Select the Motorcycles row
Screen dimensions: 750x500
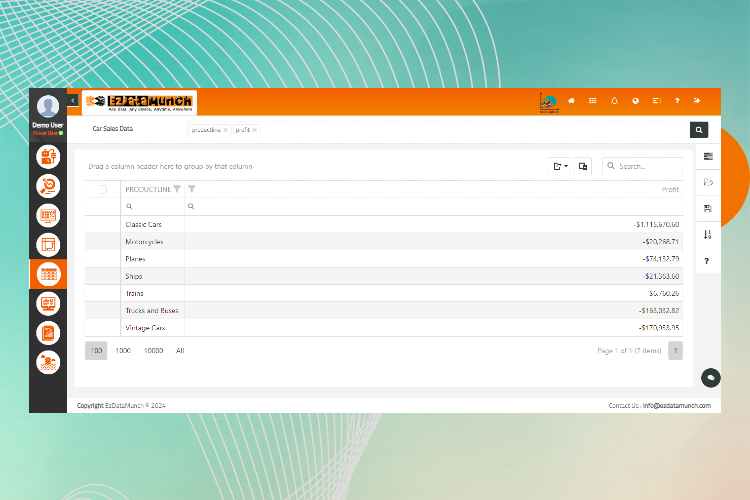point(384,242)
